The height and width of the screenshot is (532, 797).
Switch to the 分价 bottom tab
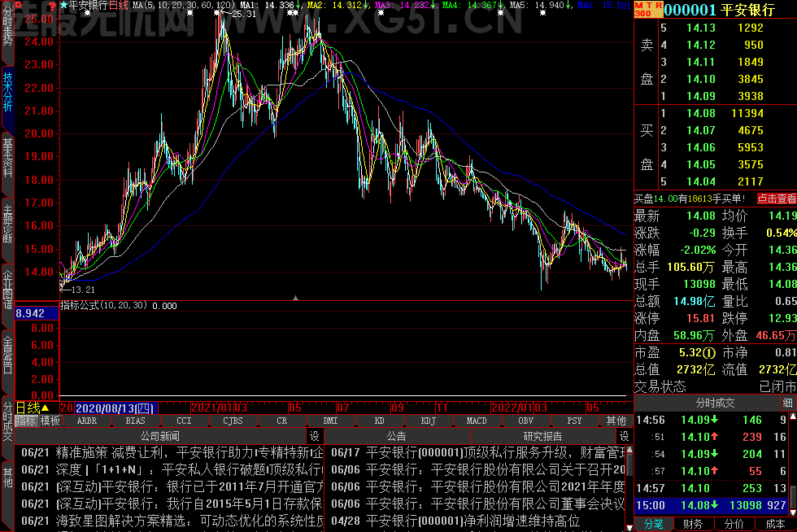[x=734, y=524]
